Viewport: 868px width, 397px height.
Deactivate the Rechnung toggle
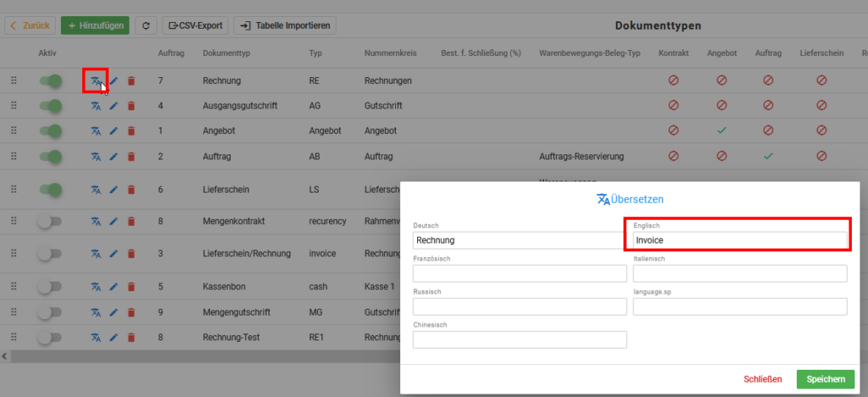pyautogui.click(x=50, y=81)
